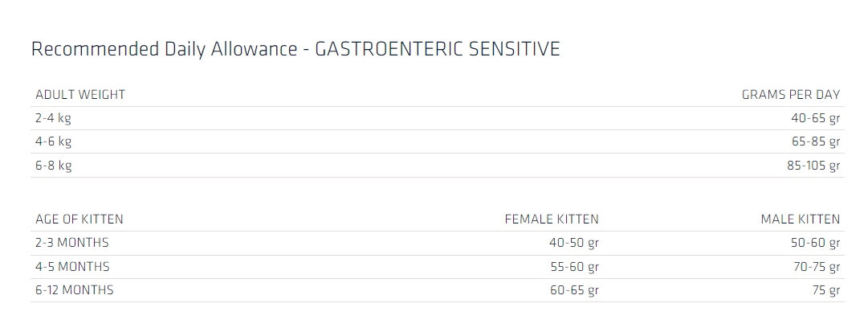Select the 85-105 gr allowance value
The height and width of the screenshot is (328, 868).
click(x=813, y=166)
